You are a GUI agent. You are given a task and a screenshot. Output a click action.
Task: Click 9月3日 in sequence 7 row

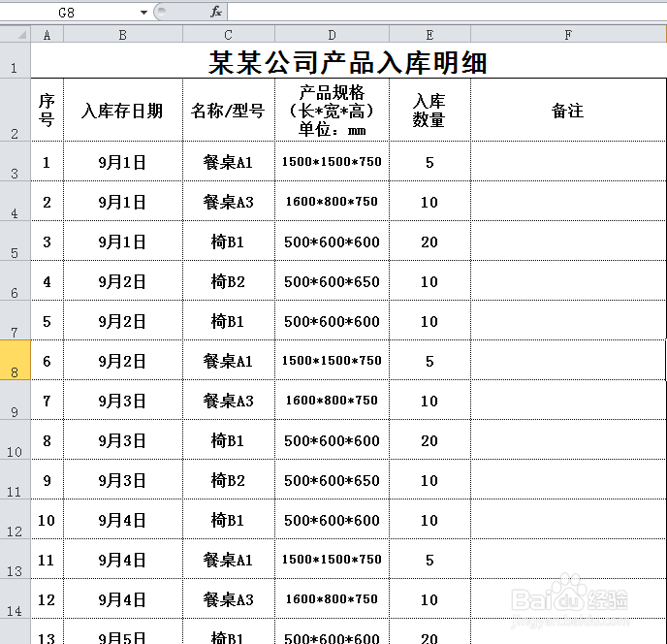tap(123, 401)
